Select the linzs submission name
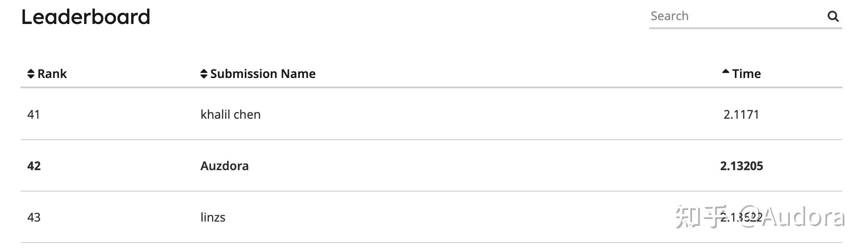The width and height of the screenshot is (868, 252). click(x=212, y=217)
